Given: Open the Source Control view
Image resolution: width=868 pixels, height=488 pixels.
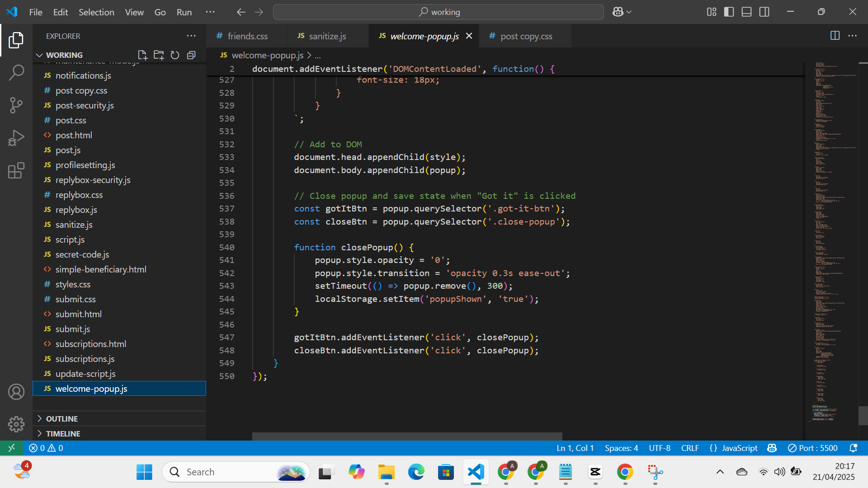Looking at the screenshot, I should click(16, 105).
